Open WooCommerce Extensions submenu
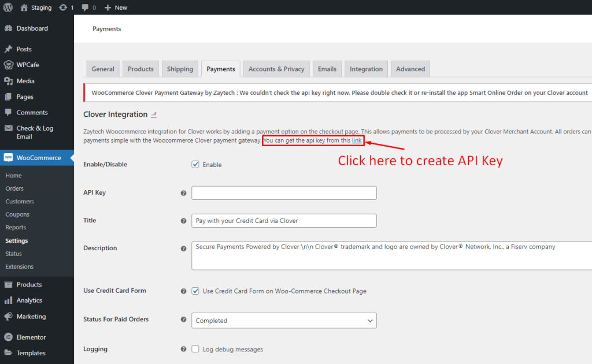The height and width of the screenshot is (364, 592). click(x=19, y=267)
